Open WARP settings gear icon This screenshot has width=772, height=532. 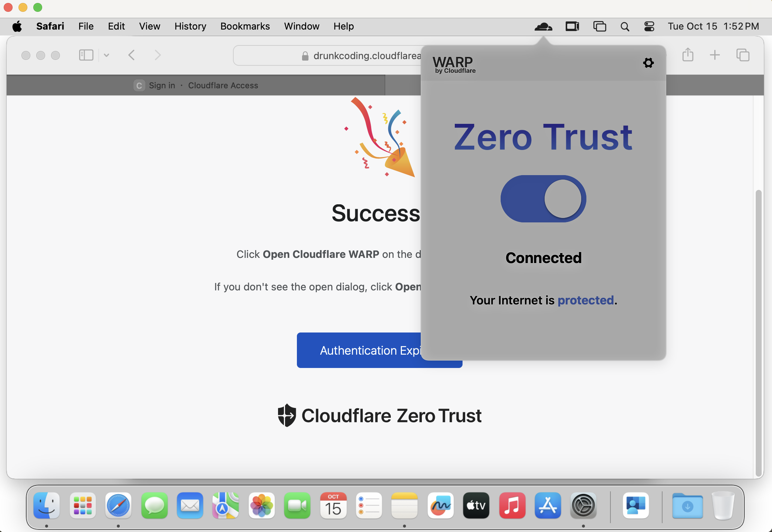[648, 63]
